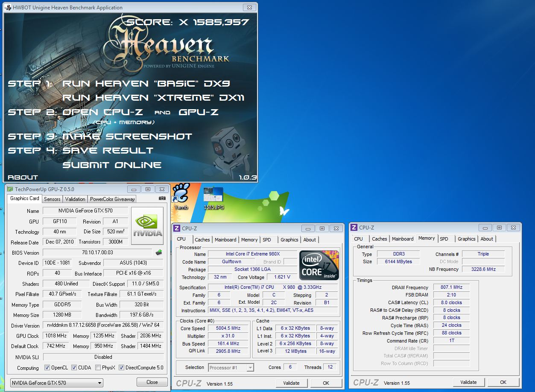The image size is (535, 392).
Task: Click the GPU-Z title bar icon
Action: pyautogui.click(x=10, y=189)
